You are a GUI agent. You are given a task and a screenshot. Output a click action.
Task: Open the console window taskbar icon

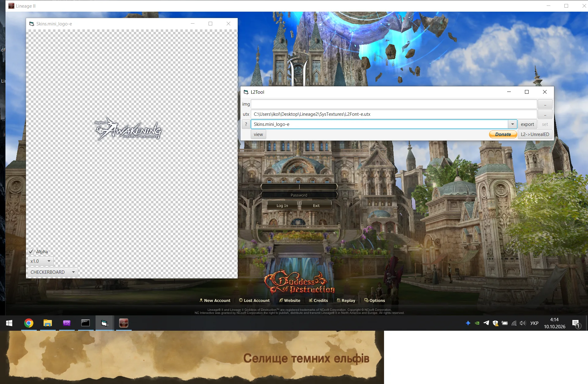[x=85, y=323]
